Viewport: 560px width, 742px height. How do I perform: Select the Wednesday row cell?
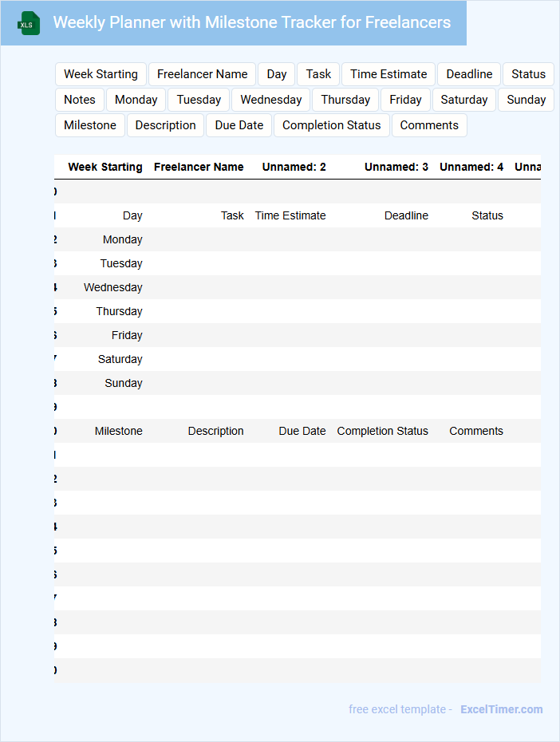pos(113,287)
